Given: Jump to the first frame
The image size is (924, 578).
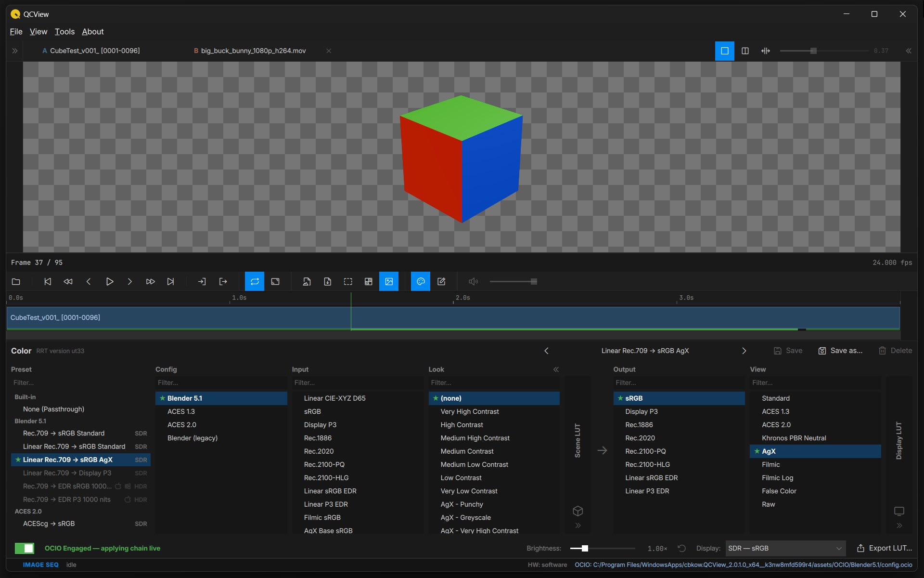Looking at the screenshot, I should pyautogui.click(x=48, y=282).
